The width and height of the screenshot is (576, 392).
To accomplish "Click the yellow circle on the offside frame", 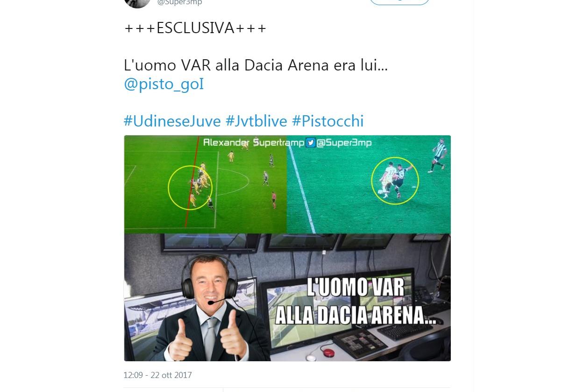I will (190, 187).
